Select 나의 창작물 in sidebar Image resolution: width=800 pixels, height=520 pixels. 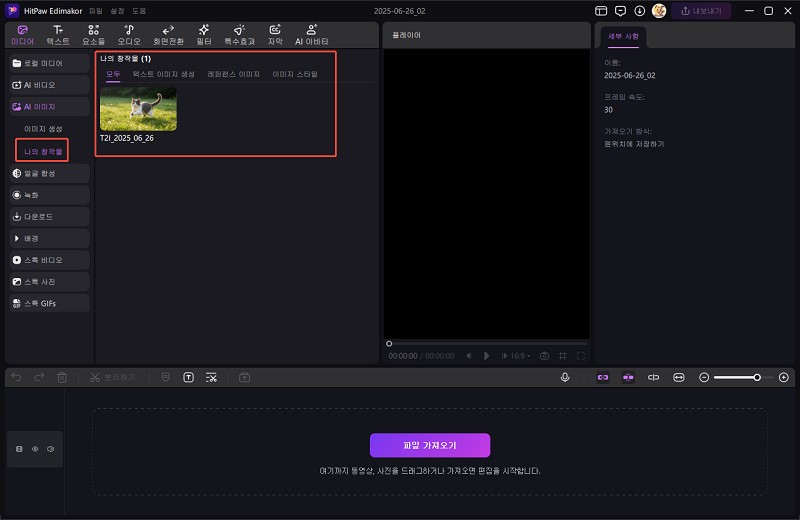[43, 152]
